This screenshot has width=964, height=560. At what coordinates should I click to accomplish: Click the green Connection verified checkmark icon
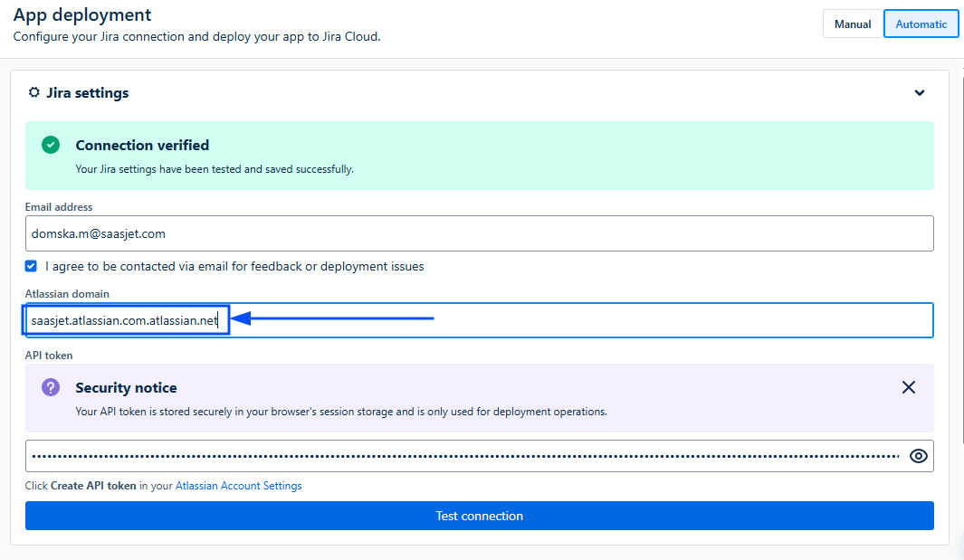51,145
